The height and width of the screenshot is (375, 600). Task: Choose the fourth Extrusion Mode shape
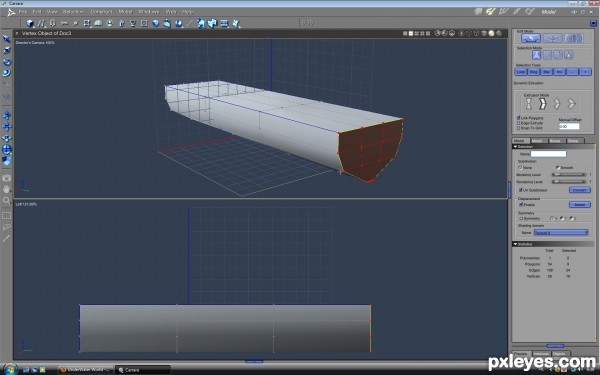pos(571,104)
